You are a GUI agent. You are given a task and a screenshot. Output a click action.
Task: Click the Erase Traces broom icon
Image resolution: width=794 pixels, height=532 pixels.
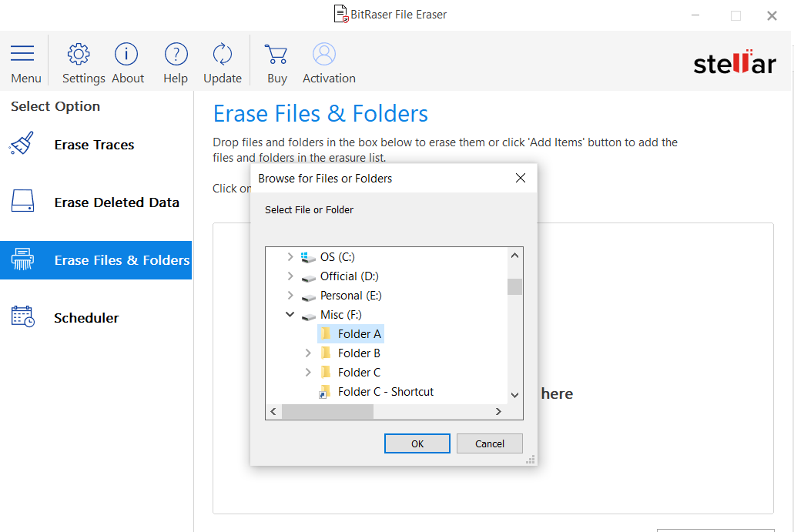coord(22,144)
